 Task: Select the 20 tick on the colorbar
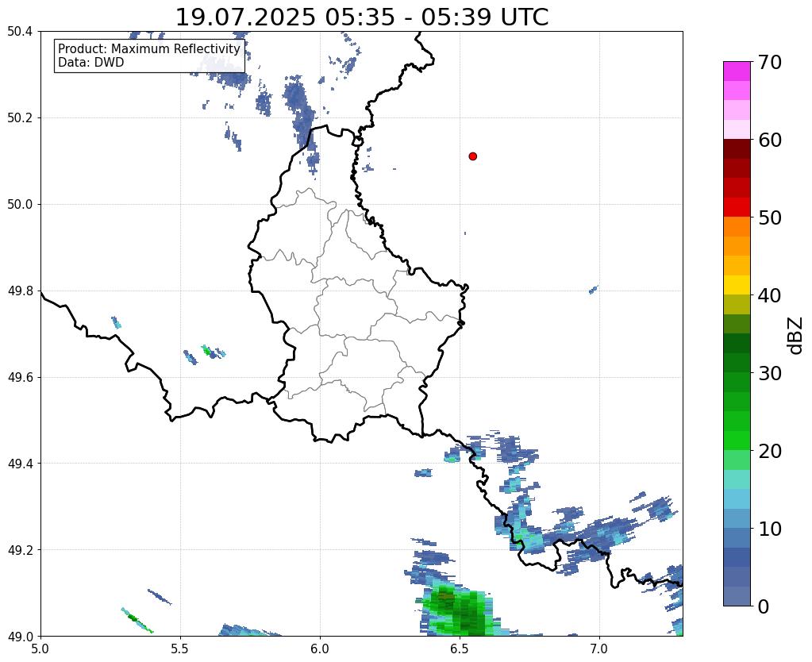coord(769,451)
